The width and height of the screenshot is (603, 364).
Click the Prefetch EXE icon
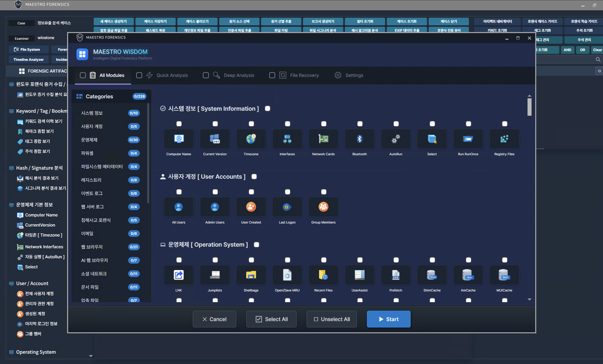pos(396,275)
